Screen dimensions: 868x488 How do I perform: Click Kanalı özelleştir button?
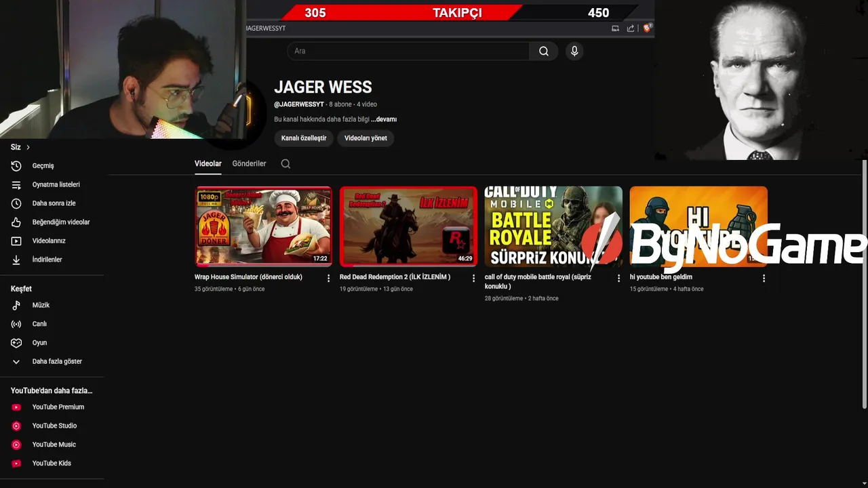tap(304, 138)
